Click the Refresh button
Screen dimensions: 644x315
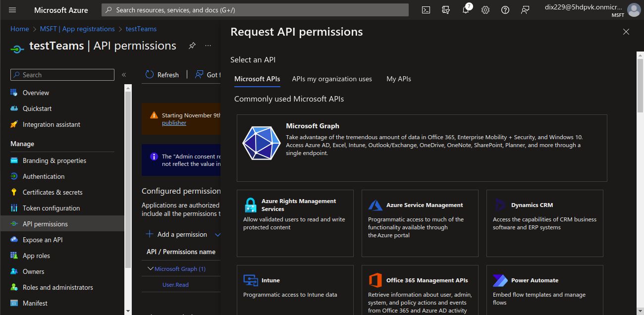point(162,75)
